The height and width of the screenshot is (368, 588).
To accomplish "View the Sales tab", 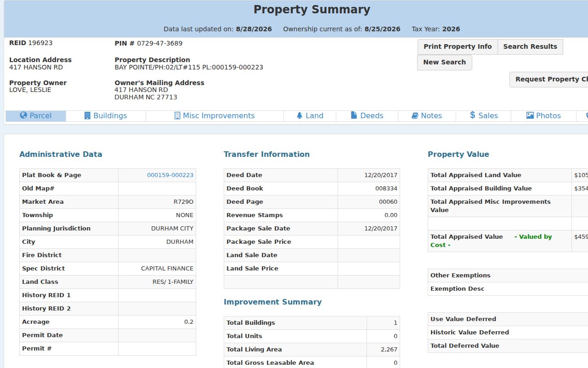I will coord(484,116).
